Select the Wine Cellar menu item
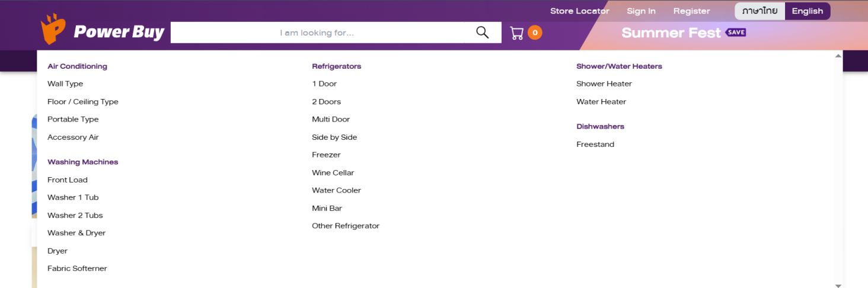This screenshot has height=288, width=868. [x=333, y=173]
